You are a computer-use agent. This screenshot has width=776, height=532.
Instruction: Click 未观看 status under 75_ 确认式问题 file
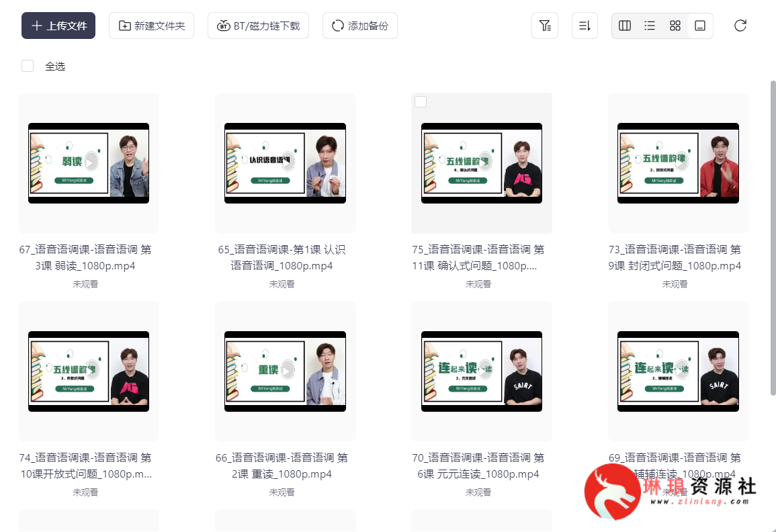pos(478,284)
